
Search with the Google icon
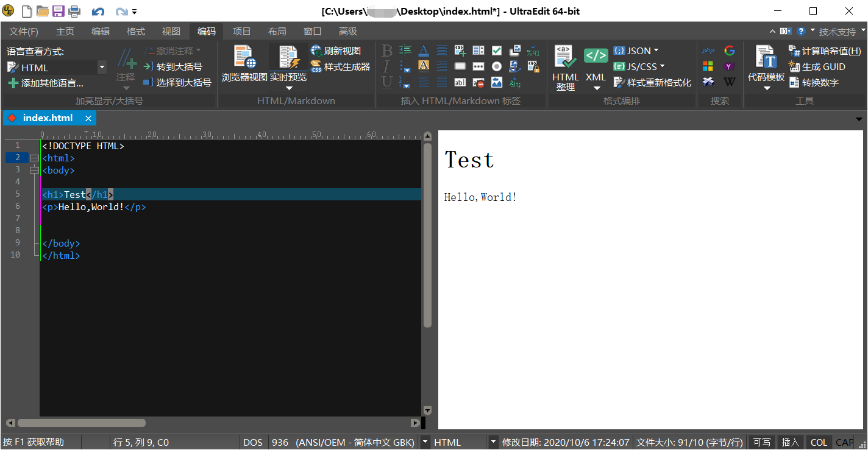pos(730,51)
